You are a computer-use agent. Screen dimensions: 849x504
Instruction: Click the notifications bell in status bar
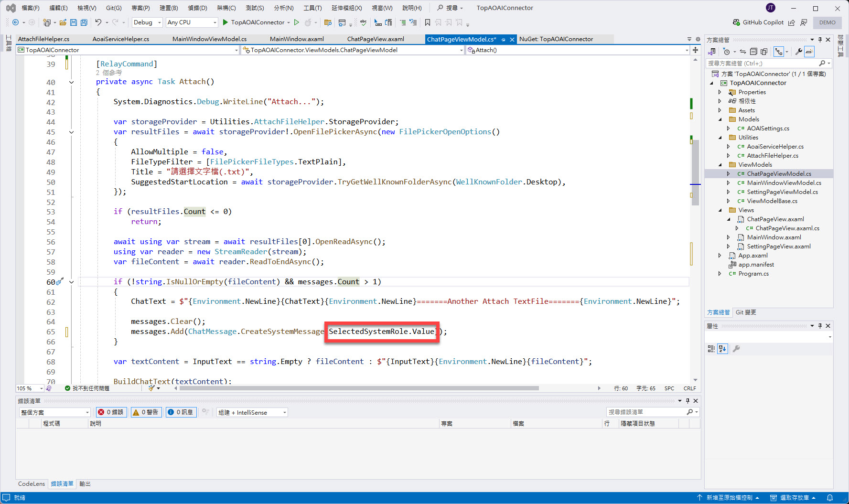pos(830,498)
